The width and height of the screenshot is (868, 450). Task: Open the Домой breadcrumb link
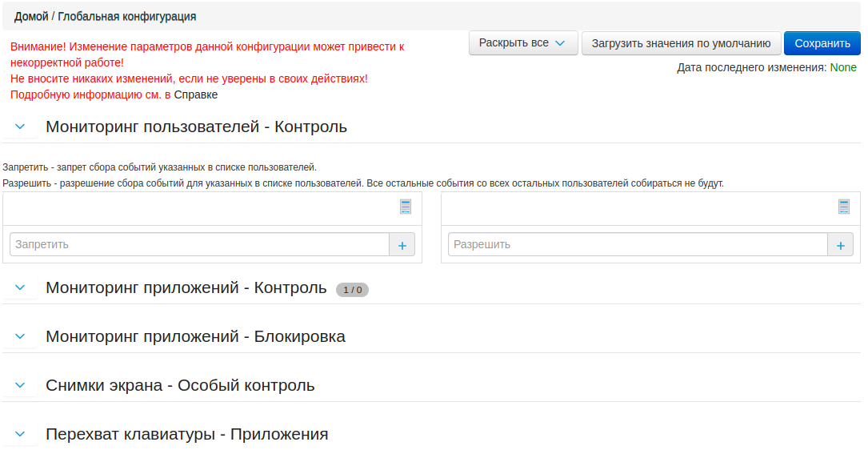pos(31,16)
